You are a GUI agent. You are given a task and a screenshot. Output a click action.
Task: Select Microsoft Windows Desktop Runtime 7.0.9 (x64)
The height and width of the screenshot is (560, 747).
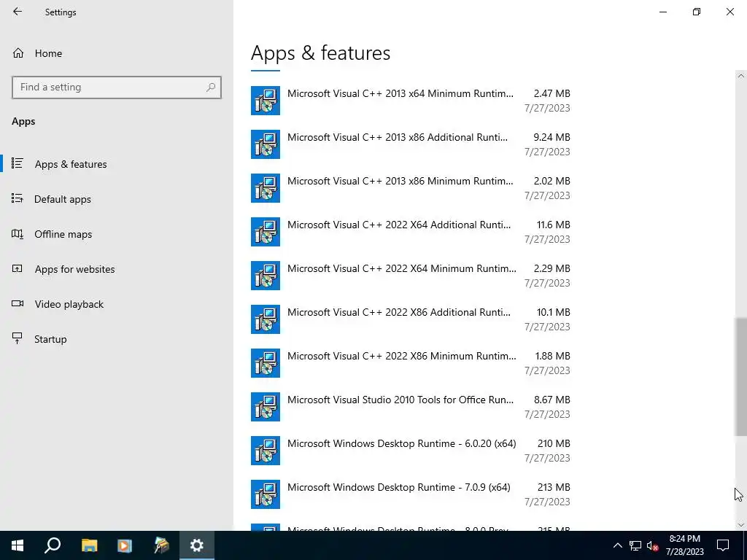point(411,495)
